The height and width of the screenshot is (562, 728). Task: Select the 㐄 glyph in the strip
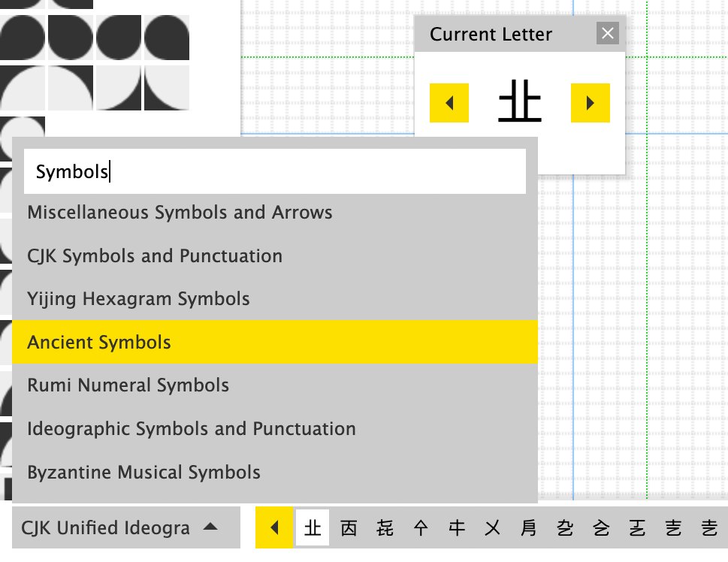(457, 527)
